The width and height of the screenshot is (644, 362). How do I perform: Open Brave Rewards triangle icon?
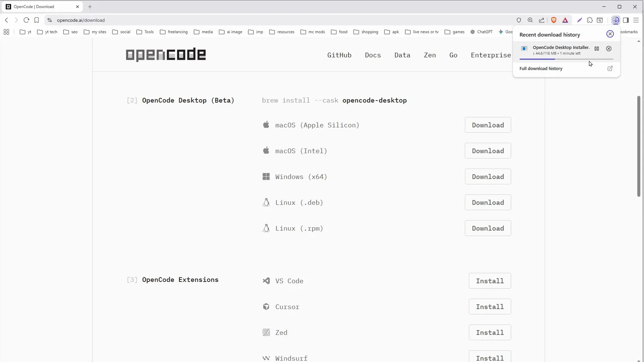[565, 20]
